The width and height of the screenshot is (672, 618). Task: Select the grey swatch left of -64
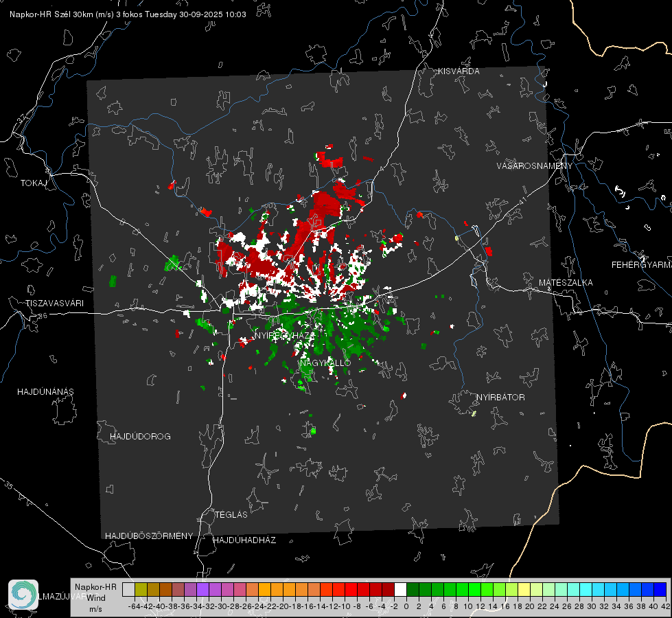tap(128, 589)
